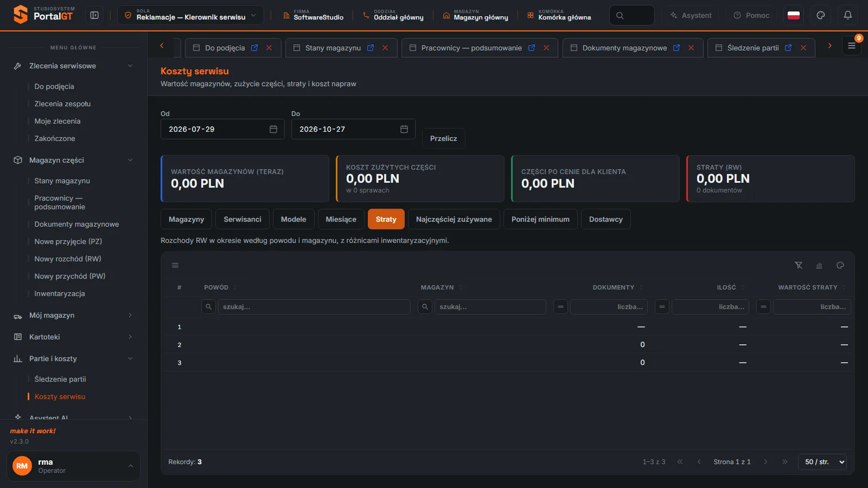The image size is (868, 488).
Task: Open the notifications bell
Action: (x=848, y=15)
